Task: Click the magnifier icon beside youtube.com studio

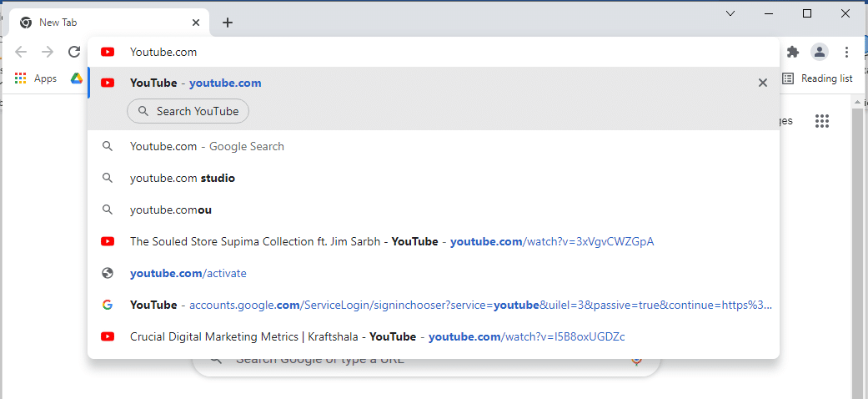Action: coord(108,179)
